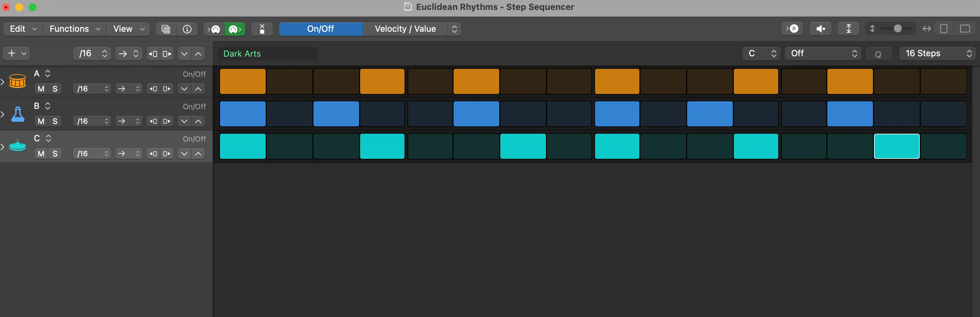Open the pattern browser icon
Screen dimensions: 980x317
[166, 29]
